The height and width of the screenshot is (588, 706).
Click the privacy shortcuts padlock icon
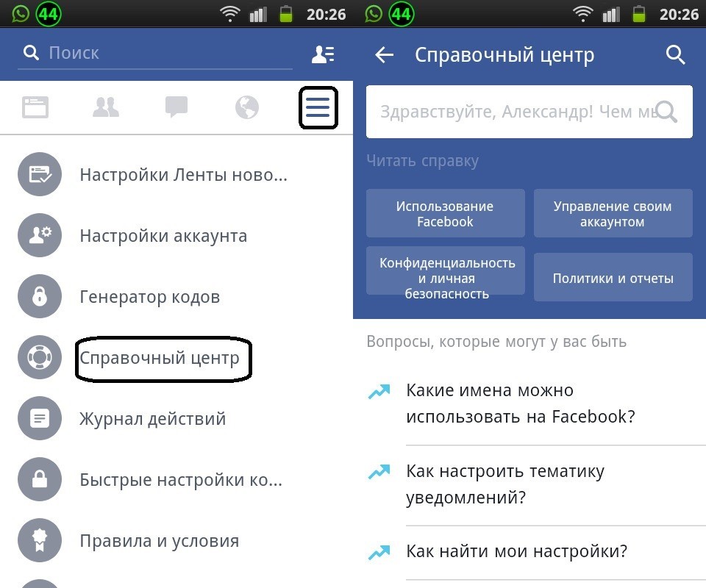pos(40,479)
